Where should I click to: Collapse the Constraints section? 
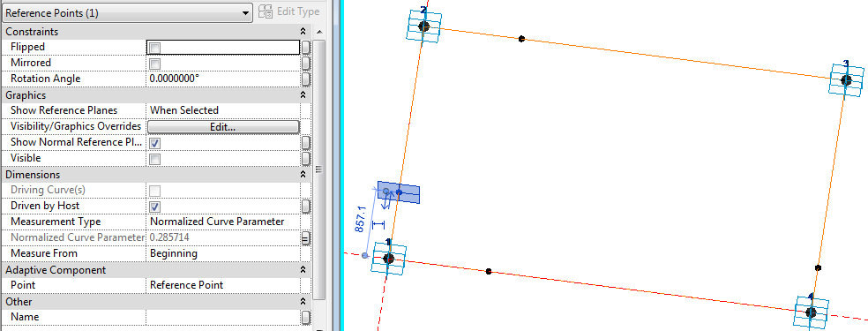[303, 32]
